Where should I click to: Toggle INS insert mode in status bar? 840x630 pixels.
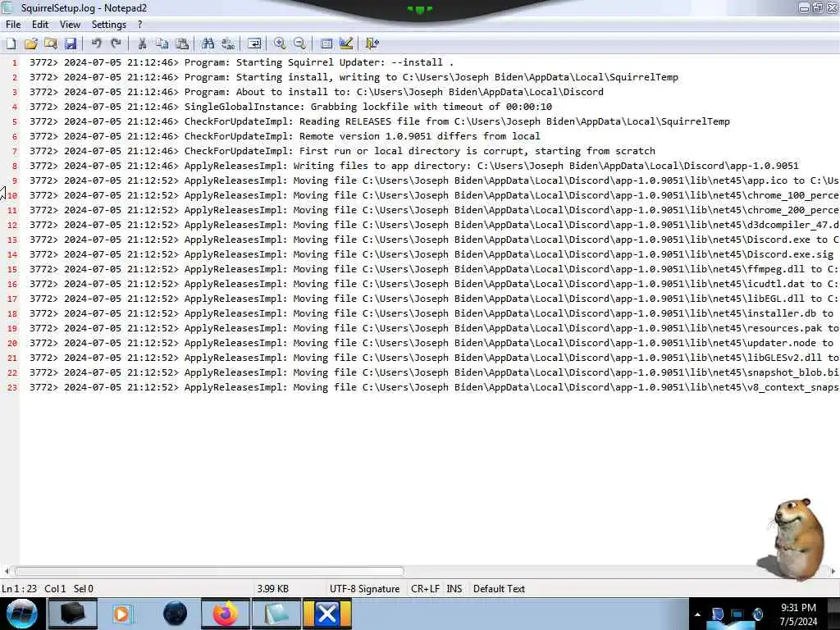click(454, 589)
